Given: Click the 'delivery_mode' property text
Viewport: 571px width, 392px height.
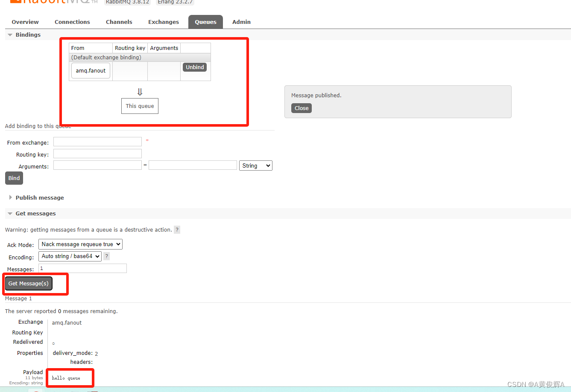Looking at the screenshot, I should pos(73,353).
